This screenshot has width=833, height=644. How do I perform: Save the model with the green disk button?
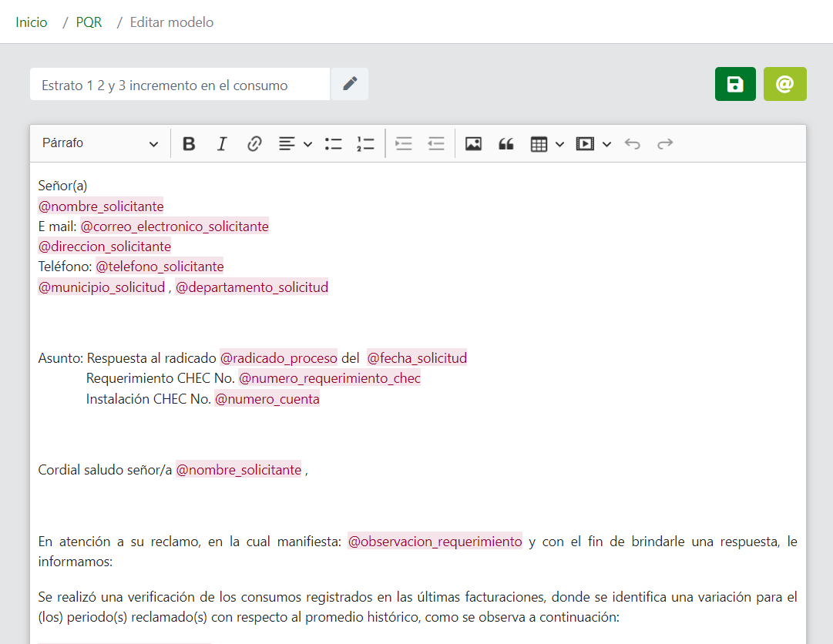click(735, 84)
